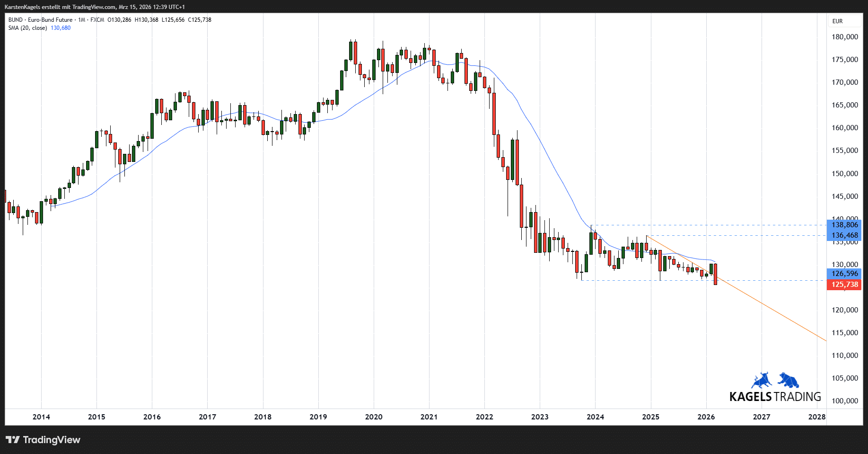
Task: Click the 2020 label on time axis
Action: coord(374,417)
